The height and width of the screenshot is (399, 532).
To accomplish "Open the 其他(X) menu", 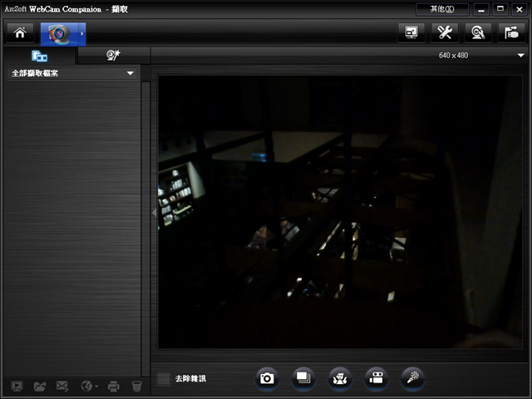I will coord(442,9).
